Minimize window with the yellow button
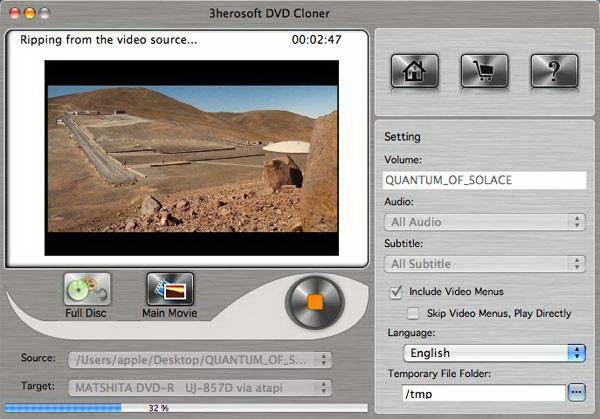600x419 pixels. pos(30,13)
